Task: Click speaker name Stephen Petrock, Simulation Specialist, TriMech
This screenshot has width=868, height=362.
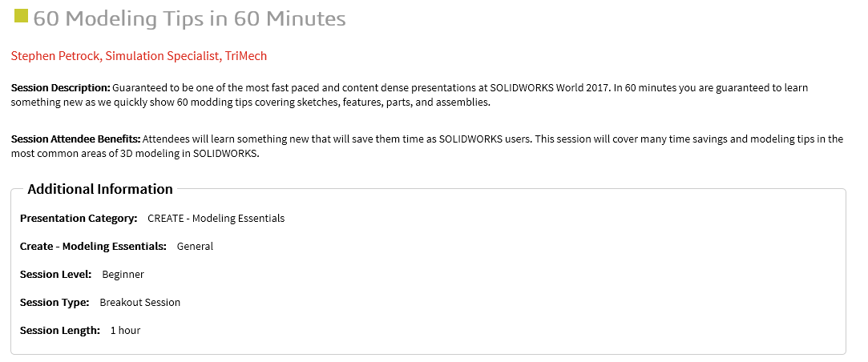Action: click(x=139, y=56)
